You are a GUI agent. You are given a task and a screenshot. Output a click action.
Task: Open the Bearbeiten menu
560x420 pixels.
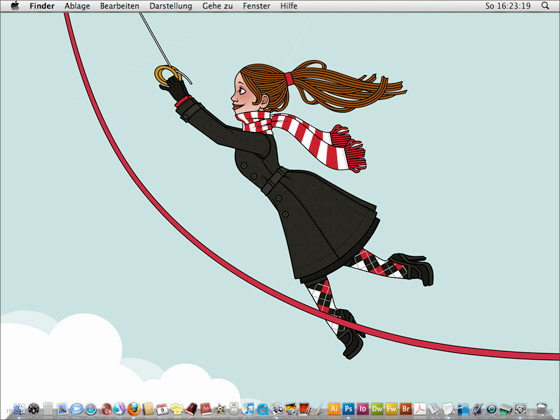pyautogui.click(x=120, y=6)
